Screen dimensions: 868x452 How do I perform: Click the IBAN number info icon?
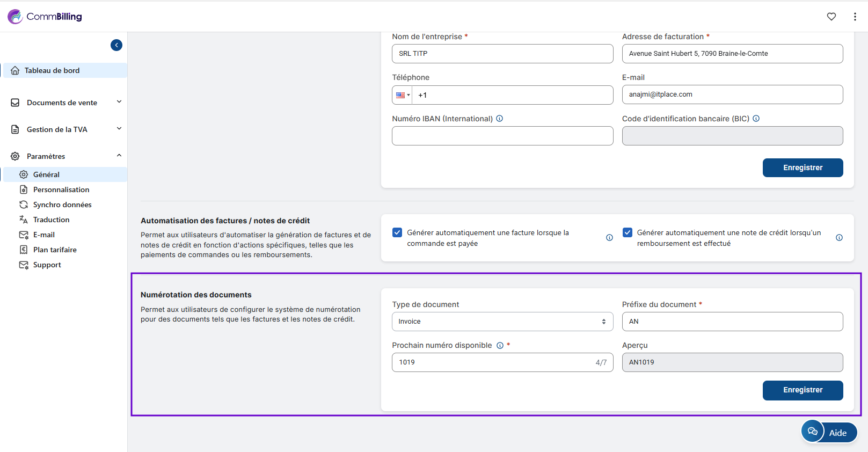pos(499,119)
